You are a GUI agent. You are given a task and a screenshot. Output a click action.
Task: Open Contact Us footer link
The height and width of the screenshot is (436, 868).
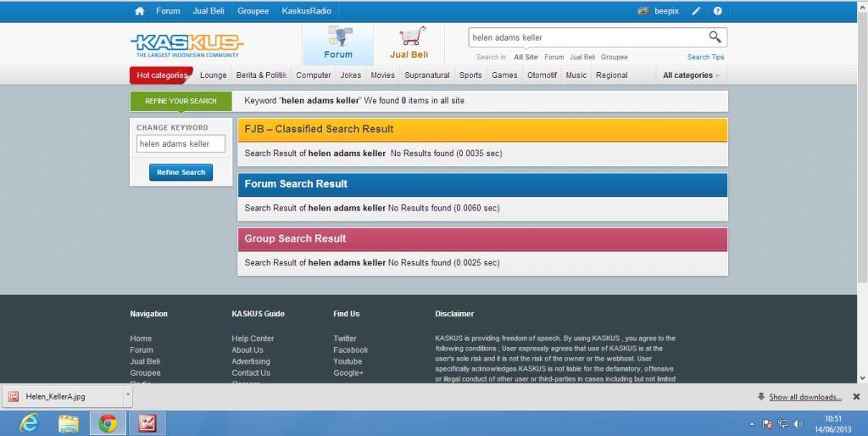coord(251,373)
